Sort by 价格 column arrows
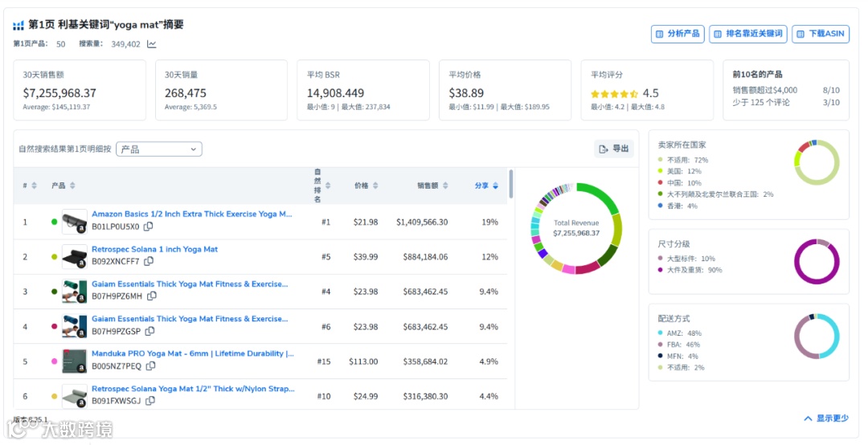Viewport: 868px width, 445px height. (375, 186)
